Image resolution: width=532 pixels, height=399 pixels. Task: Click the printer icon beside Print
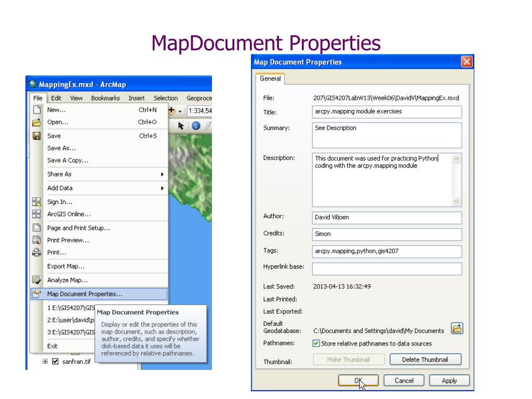[x=37, y=252]
